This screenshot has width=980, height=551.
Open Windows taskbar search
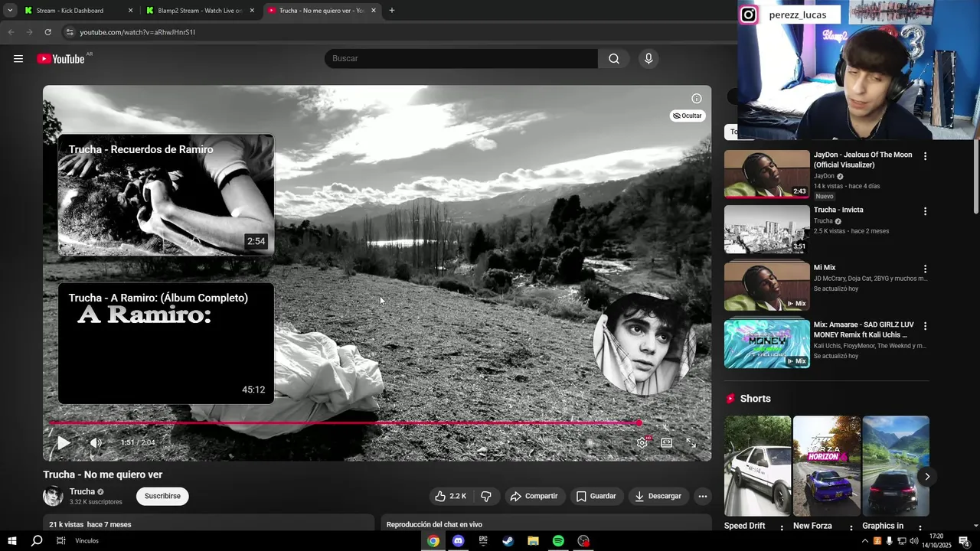pos(37,541)
